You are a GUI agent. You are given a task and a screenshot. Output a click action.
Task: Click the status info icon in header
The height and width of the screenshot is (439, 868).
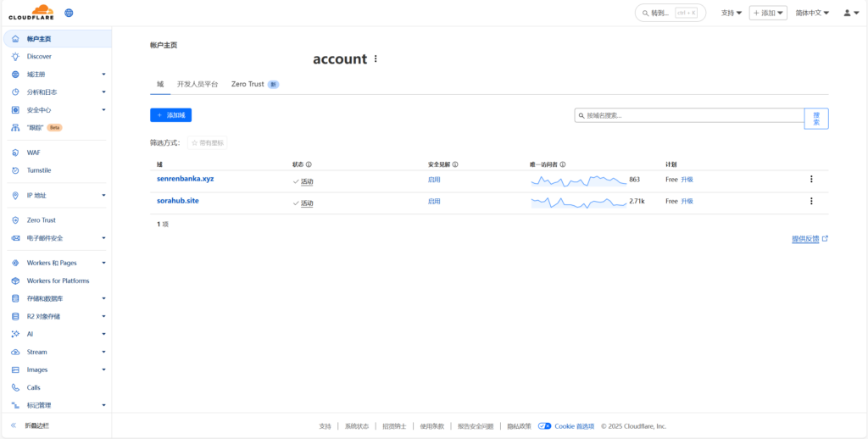309,164
